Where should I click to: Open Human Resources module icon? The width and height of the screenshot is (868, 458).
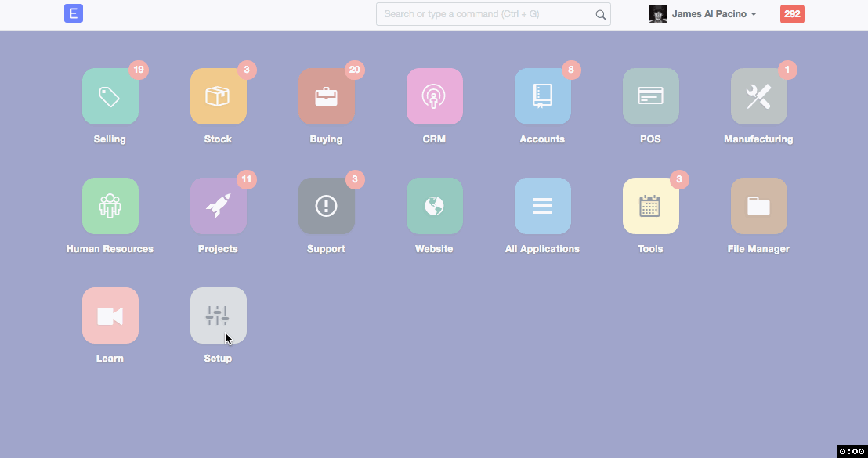(x=110, y=206)
